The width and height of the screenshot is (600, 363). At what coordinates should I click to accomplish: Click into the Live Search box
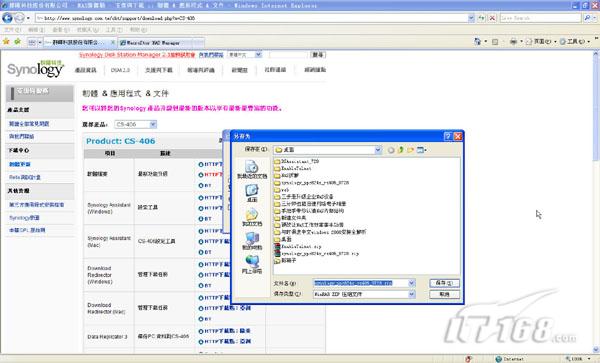[540, 18]
